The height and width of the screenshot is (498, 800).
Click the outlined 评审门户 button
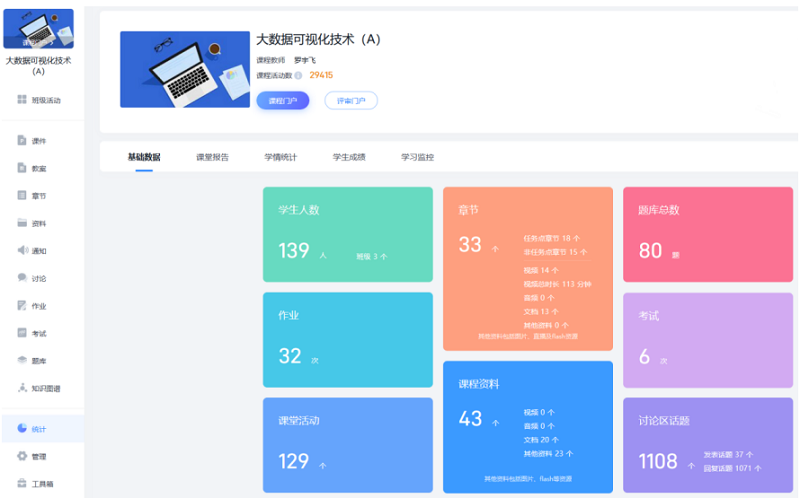pos(350,100)
